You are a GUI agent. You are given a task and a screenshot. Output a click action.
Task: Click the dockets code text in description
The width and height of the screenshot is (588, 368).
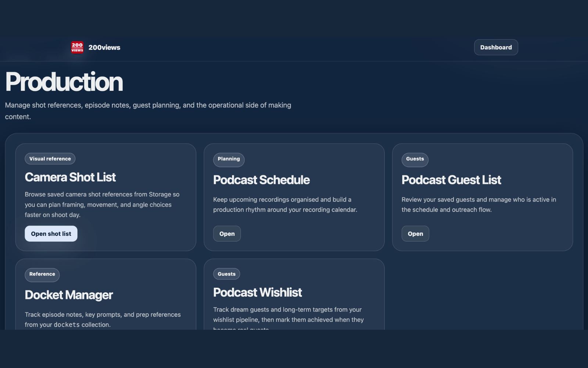67,325
